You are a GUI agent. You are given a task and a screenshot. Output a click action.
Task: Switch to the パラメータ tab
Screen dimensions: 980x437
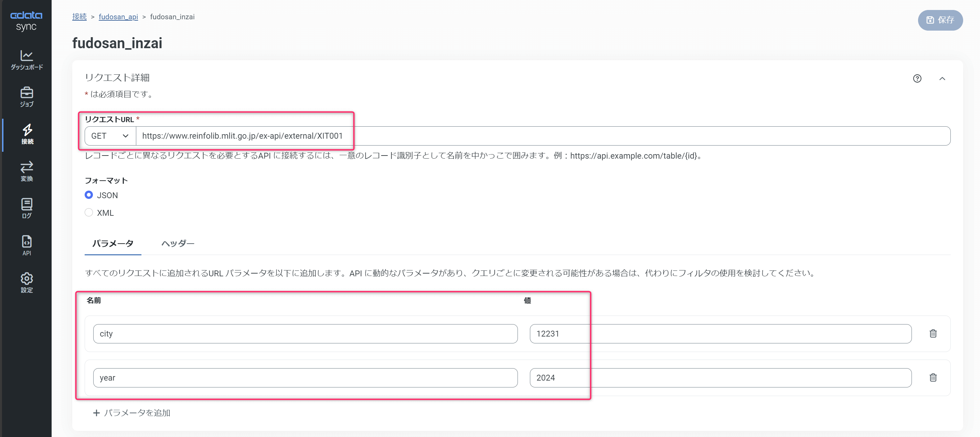(x=113, y=243)
